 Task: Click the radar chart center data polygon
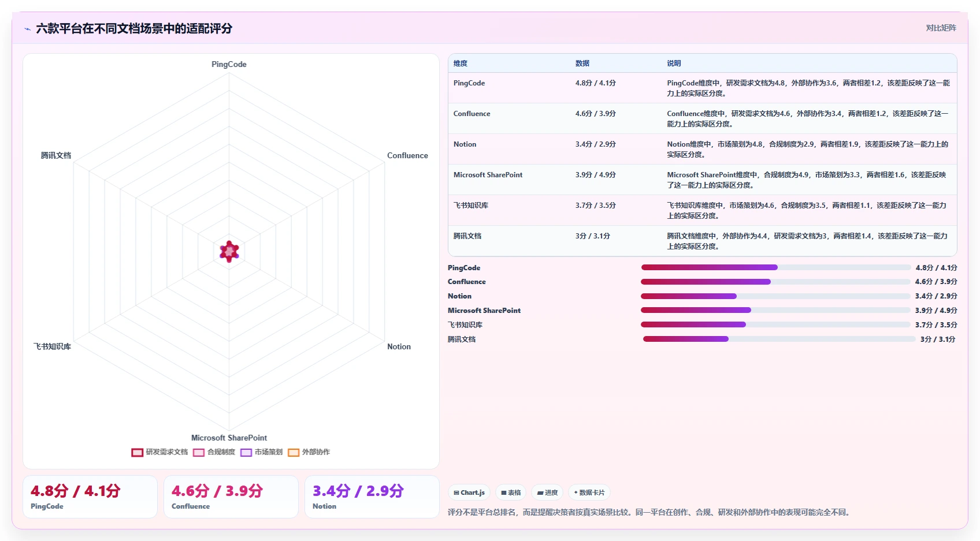coord(229,251)
